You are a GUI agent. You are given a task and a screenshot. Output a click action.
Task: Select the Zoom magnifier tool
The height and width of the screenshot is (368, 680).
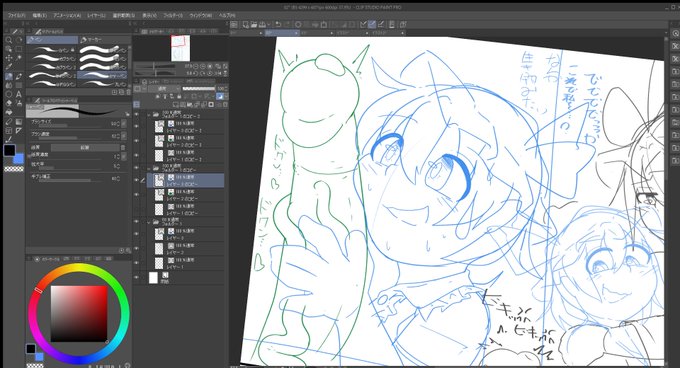tap(8, 40)
